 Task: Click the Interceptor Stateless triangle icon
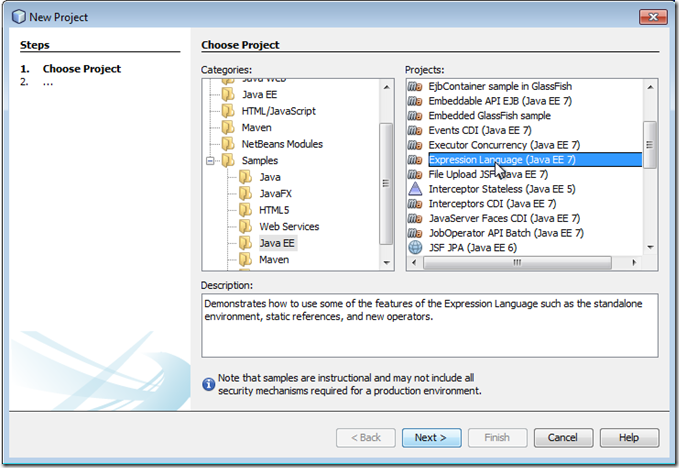pos(415,189)
